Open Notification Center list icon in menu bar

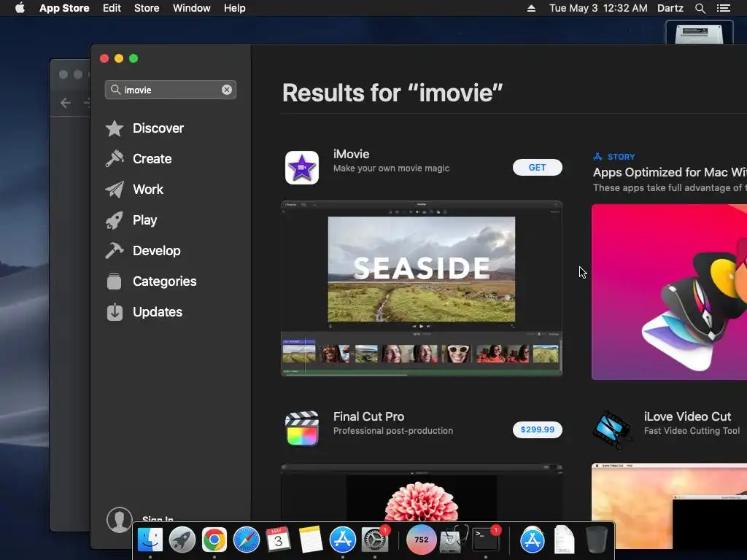tap(723, 8)
